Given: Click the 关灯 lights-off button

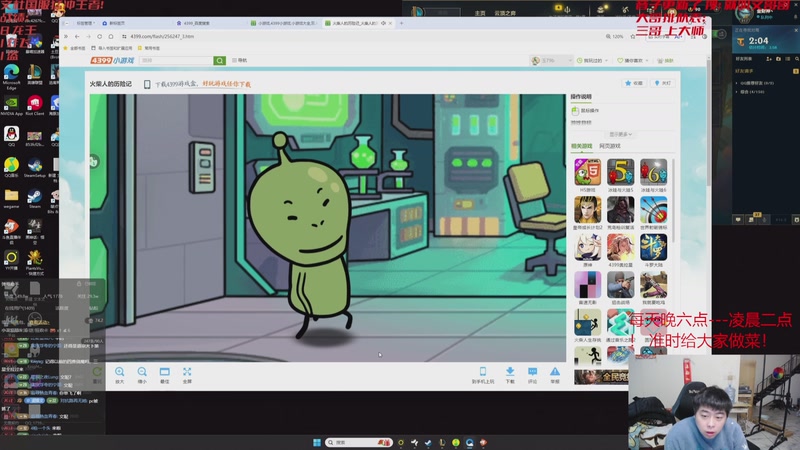Looking at the screenshot, I should pos(663,83).
